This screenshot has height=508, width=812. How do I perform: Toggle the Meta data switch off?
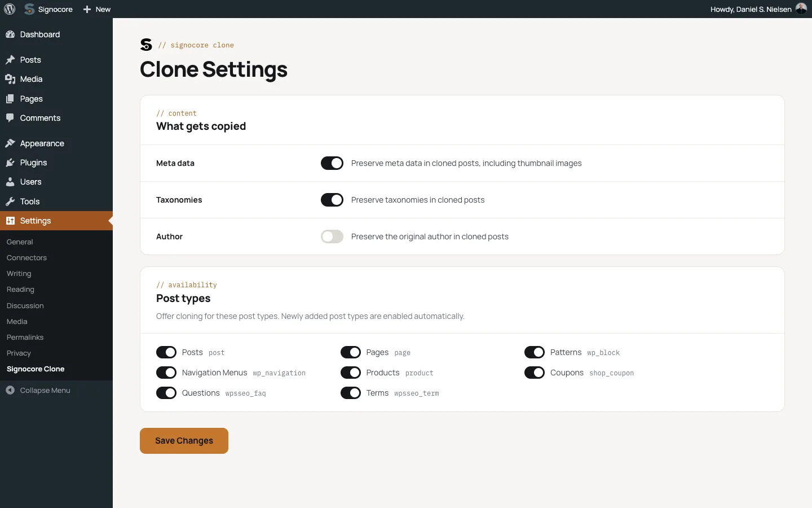coord(332,163)
